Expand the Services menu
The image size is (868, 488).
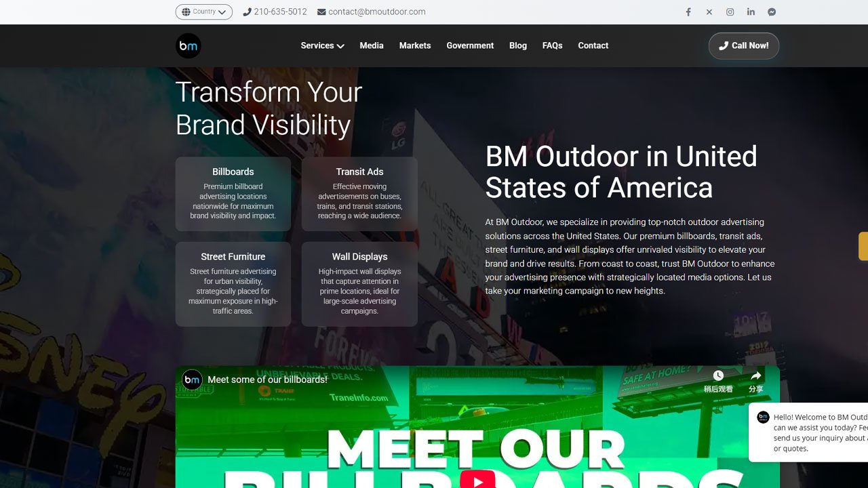point(323,45)
